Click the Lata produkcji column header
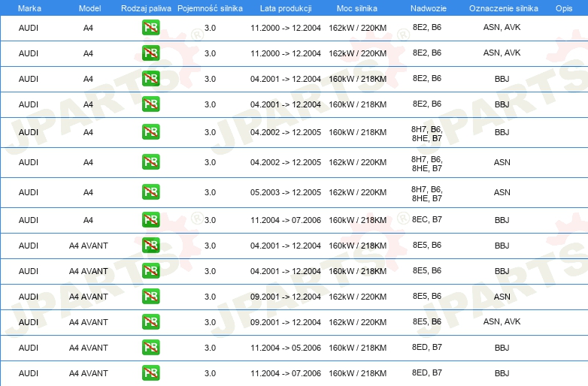The width and height of the screenshot is (588, 386). (286, 8)
